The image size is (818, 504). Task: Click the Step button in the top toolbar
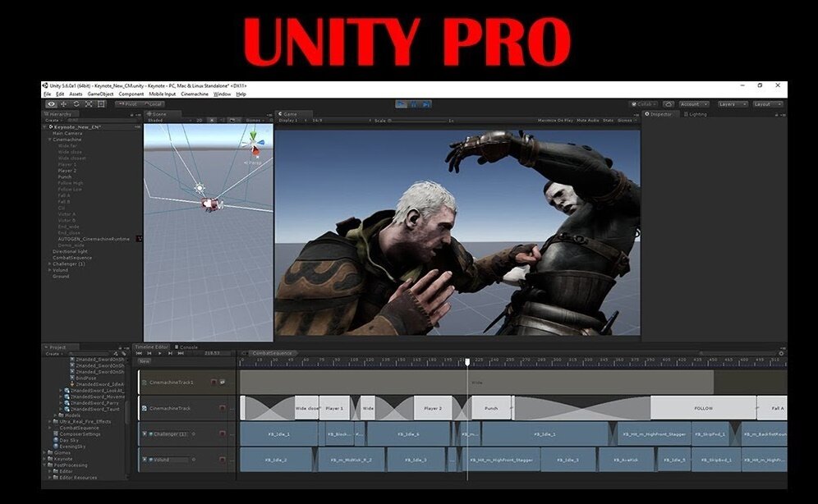click(426, 104)
